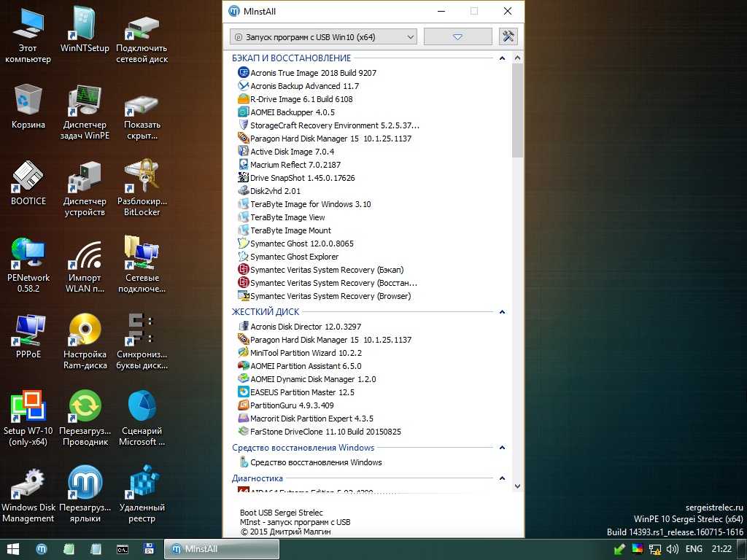The image size is (747, 560).
Task: Open the Корзина recycle bin
Action: (x=28, y=102)
